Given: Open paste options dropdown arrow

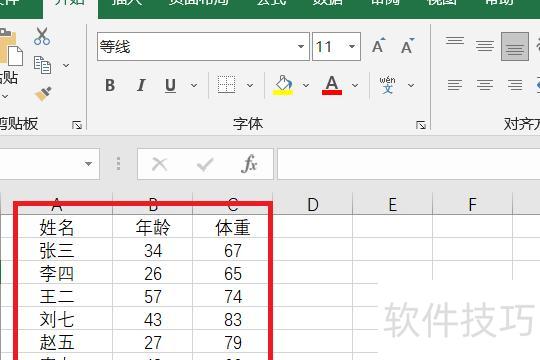Looking at the screenshot, I should 5,96.
